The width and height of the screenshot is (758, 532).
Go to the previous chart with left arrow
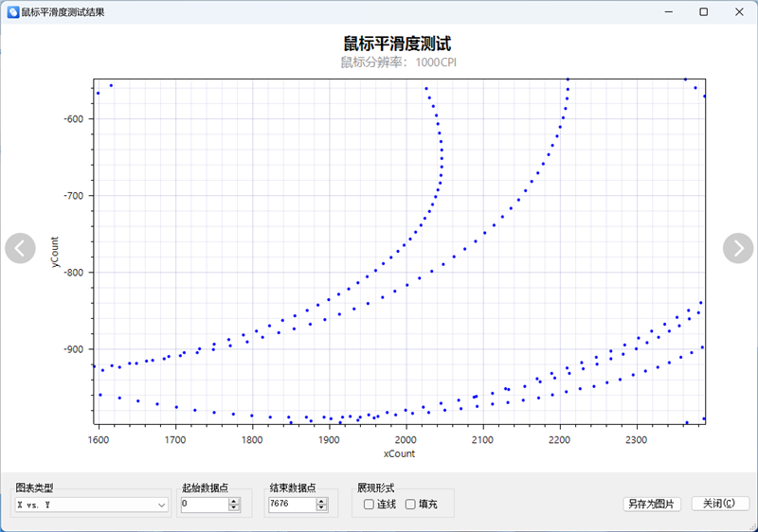[20, 248]
